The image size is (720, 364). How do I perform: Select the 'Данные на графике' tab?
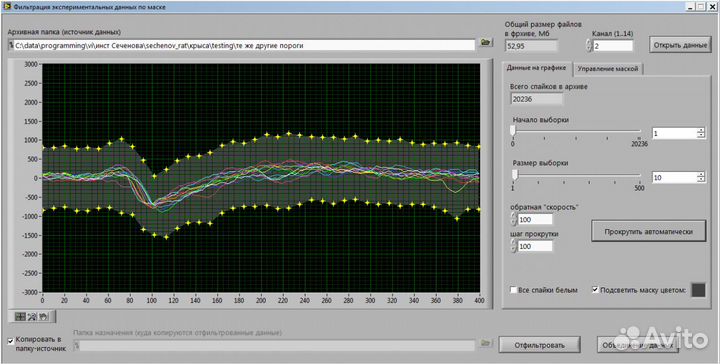[x=536, y=68]
